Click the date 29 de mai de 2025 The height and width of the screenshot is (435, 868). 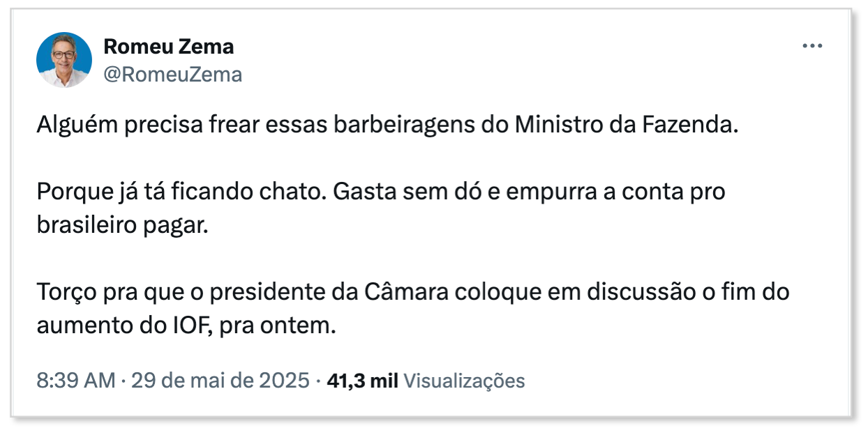(220, 381)
